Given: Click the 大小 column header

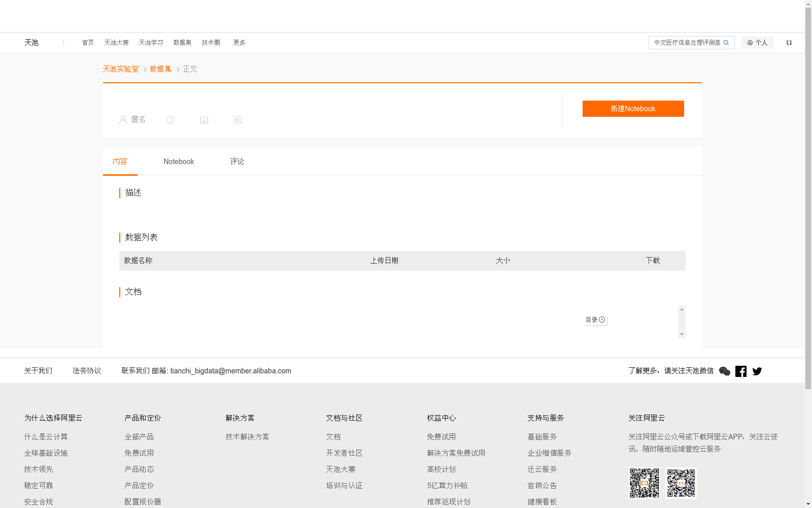Looking at the screenshot, I should click(503, 261).
